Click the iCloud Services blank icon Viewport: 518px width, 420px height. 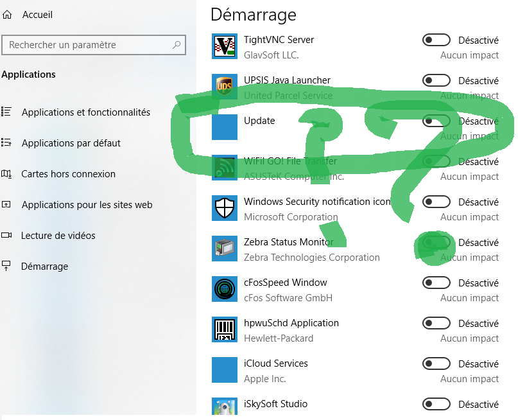point(225,370)
